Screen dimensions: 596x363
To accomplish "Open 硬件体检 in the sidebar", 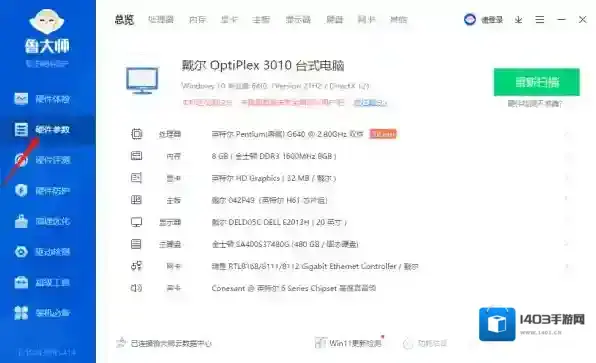I will (42, 99).
